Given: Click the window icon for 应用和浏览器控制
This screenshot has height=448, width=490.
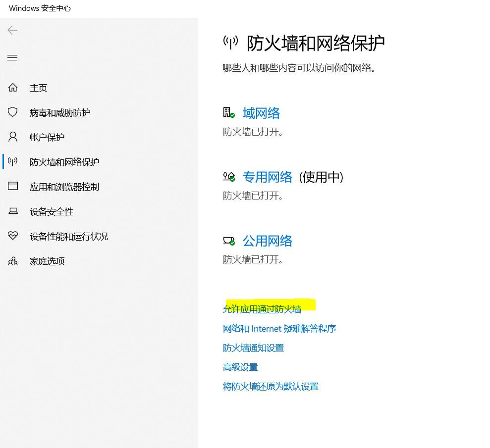Looking at the screenshot, I should (x=13, y=186).
